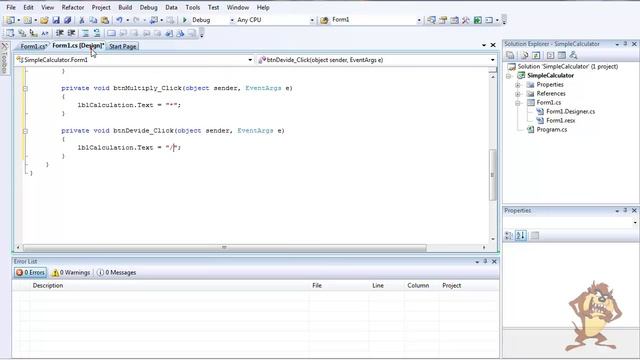Click the Paste toolbar icon
Viewport: 640px width, 360px height.
click(x=105, y=20)
